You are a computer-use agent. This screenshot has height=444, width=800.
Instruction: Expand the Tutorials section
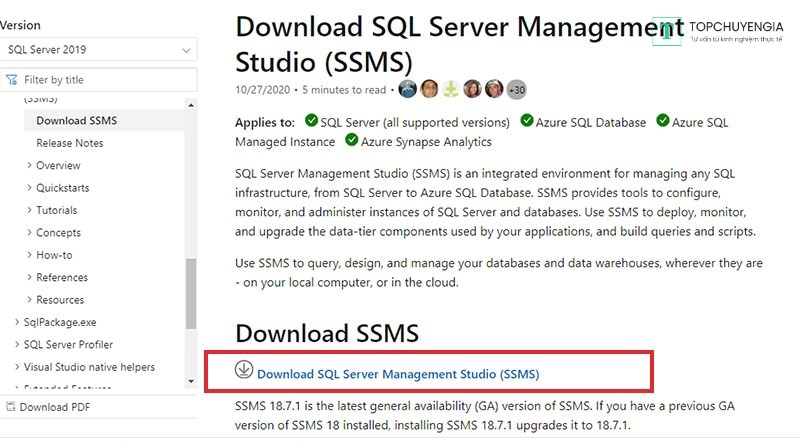pos(30,210)
